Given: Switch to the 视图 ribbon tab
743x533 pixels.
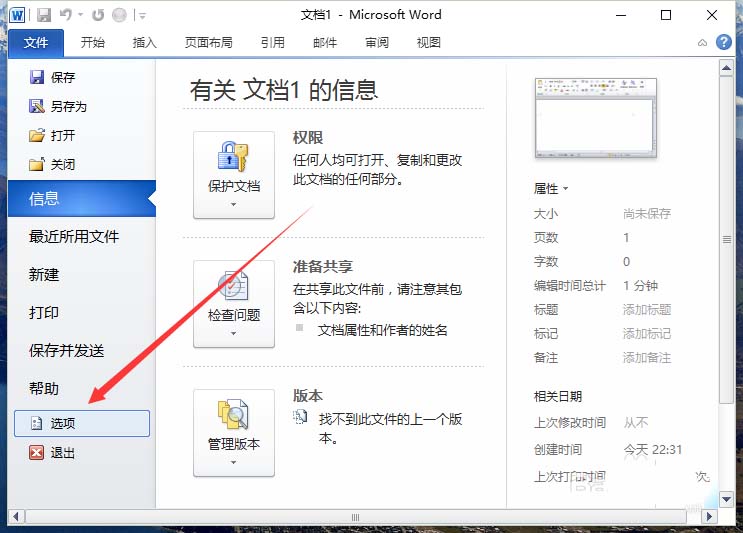Looking at the screenshot, I should (x=428, y=43).
